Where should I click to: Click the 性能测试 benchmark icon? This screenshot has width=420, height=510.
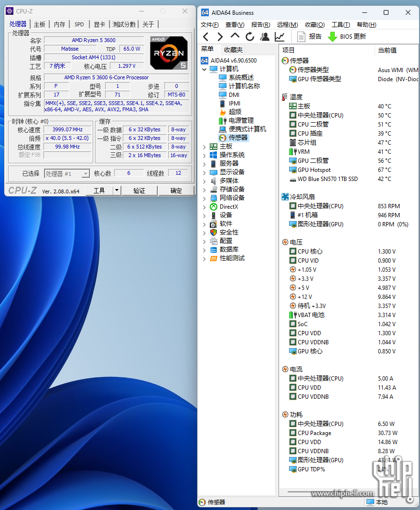214,258
